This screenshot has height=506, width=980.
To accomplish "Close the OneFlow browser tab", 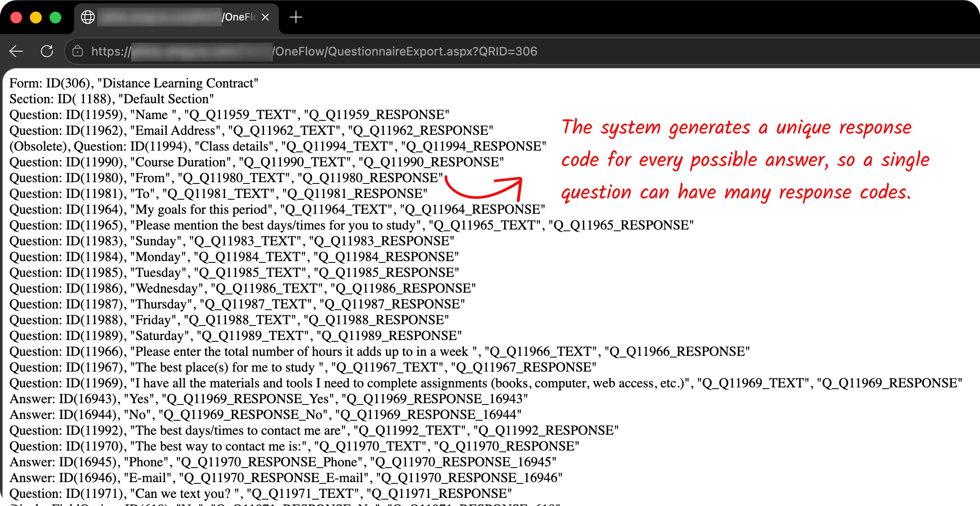I will tap(265, 17).
